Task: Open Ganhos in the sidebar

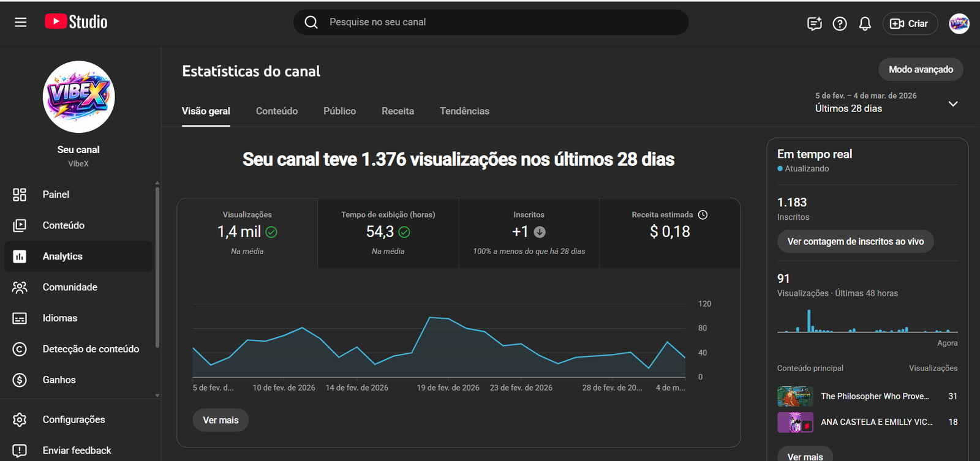Action: pos(78,380)
